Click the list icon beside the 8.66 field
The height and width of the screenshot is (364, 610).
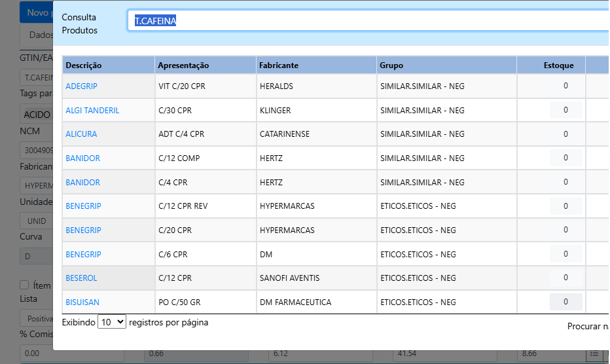[x=594, y=354]
